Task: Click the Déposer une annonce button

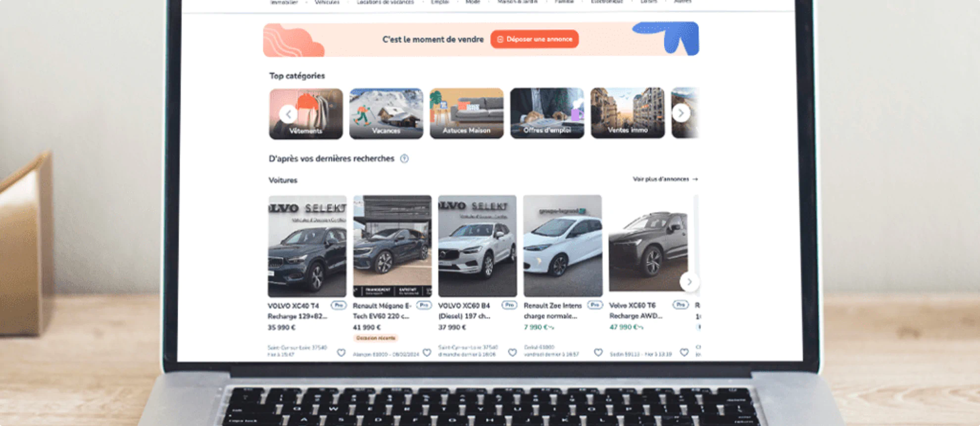Action: click(x=535, y=39)
